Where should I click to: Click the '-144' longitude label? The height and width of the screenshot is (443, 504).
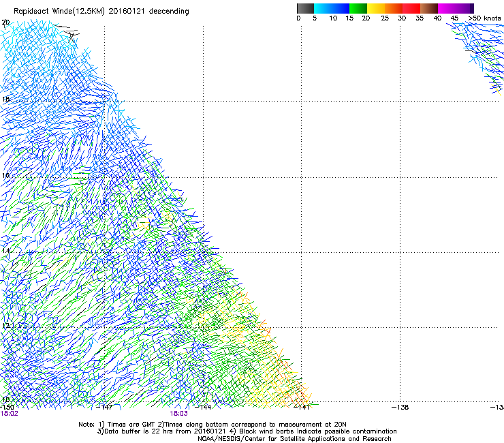(x=203, y=407)
